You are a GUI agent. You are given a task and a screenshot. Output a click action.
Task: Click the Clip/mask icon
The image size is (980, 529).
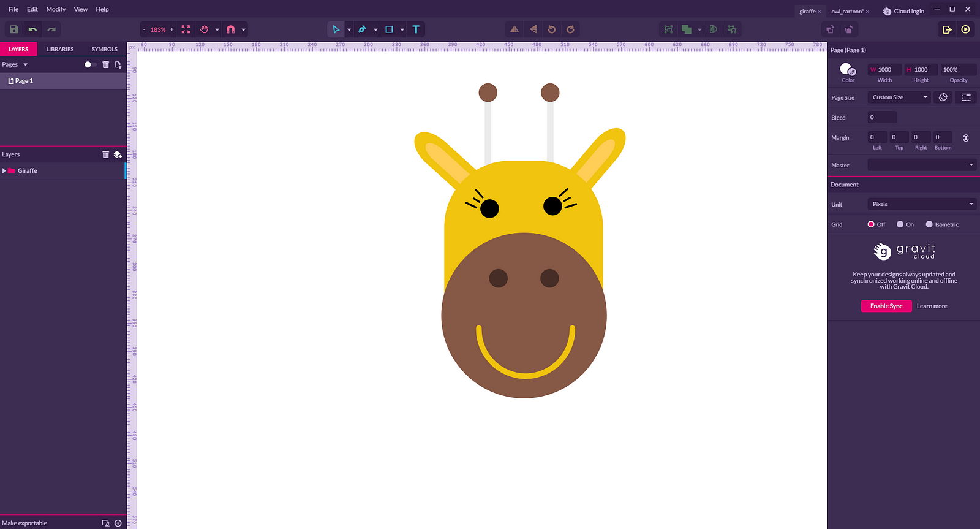[714, 29]
